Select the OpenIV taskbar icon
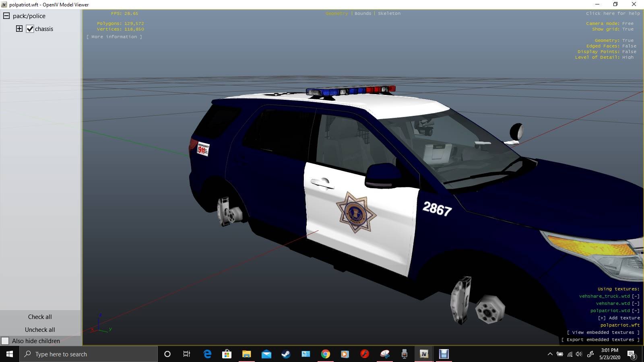This screenshot has height=362, width=644. 424,354
